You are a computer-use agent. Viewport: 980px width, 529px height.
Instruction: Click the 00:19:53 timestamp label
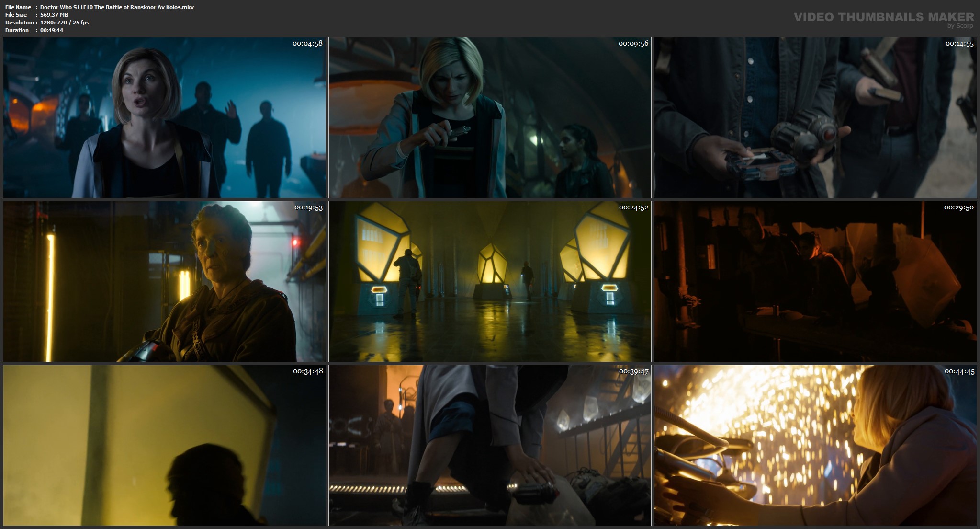click(x=308, y=207)
